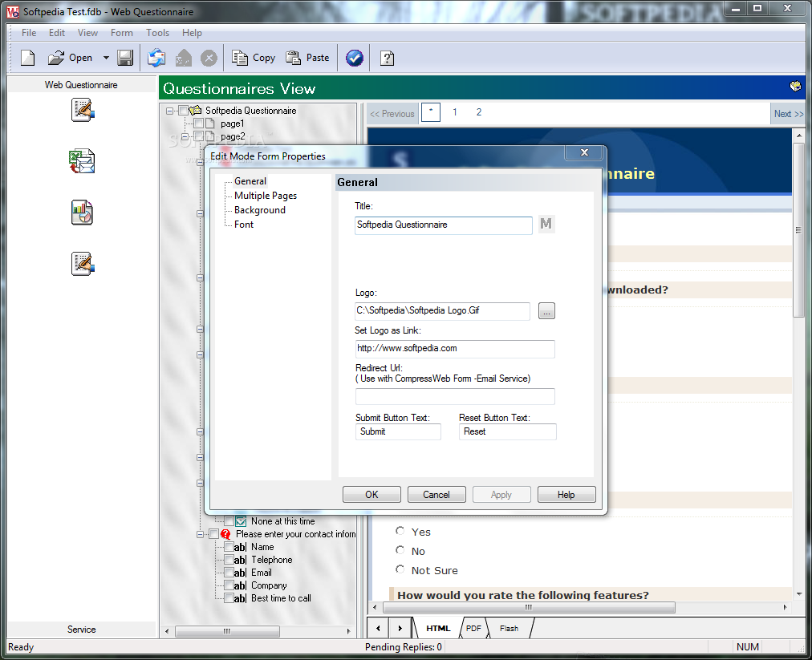The height and width of the screenshot is (660, 812).
Task: Click the blue checkmark validate icon
Action: [x=355, y=58]
